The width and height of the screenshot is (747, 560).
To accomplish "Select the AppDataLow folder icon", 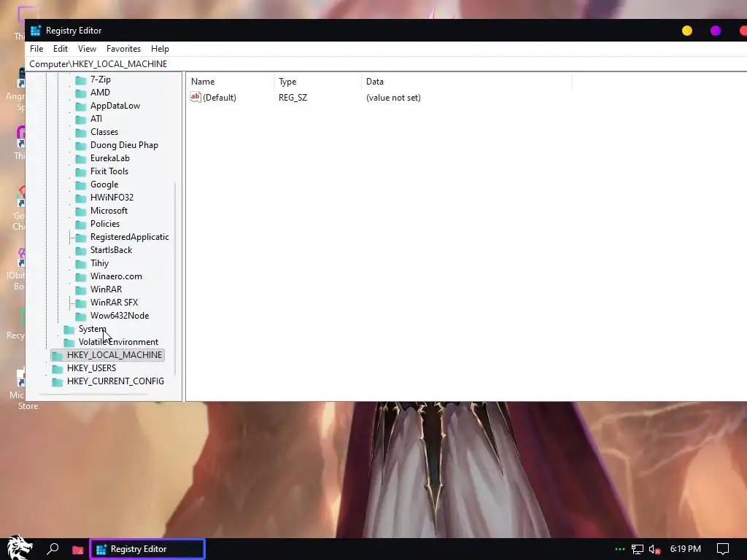I will click(x=81, y=106).
